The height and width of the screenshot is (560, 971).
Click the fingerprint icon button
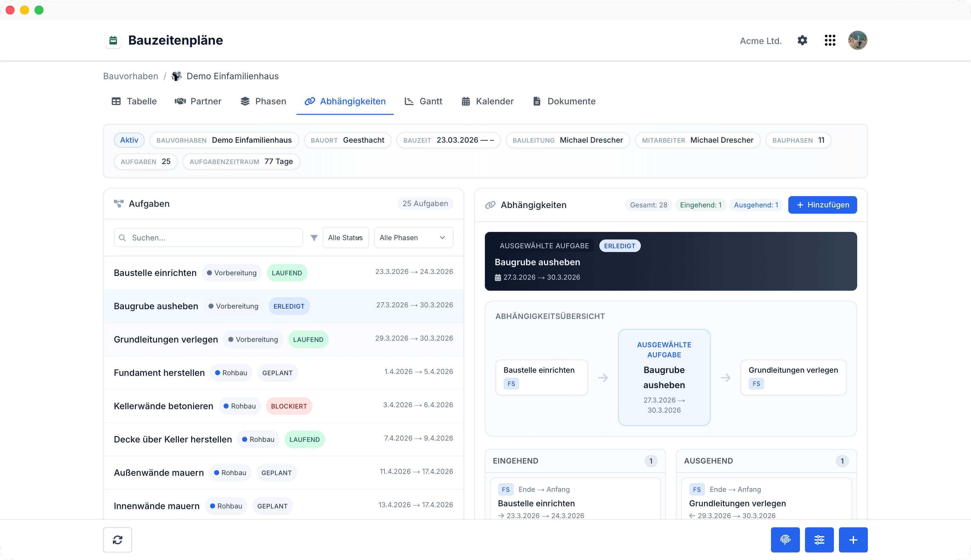785,540
